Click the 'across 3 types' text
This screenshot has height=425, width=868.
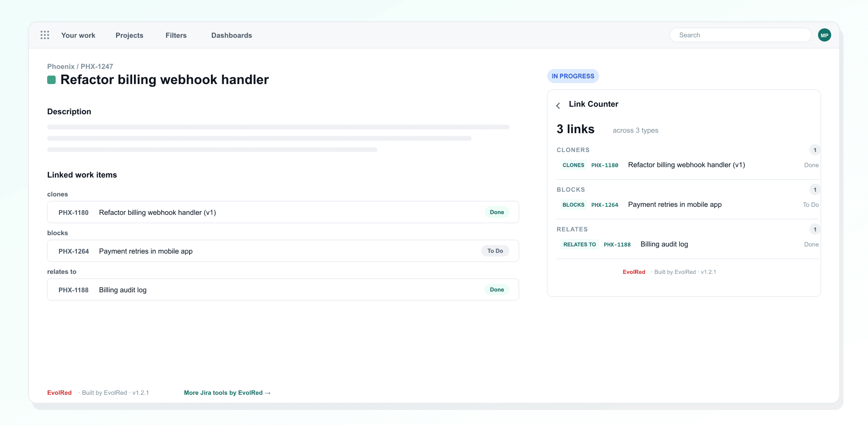635,130
